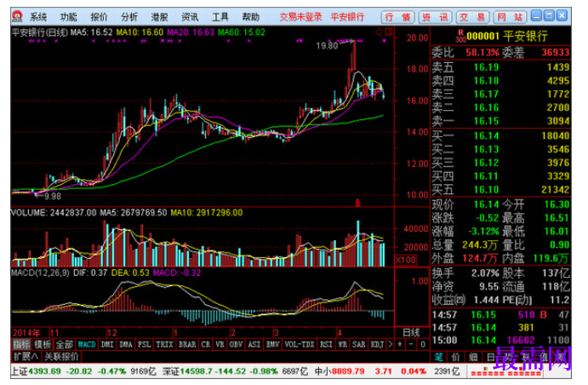Click the 中小 index value 8889.79
The width and height of the screenshot is (588, 385).
(348, 371)
